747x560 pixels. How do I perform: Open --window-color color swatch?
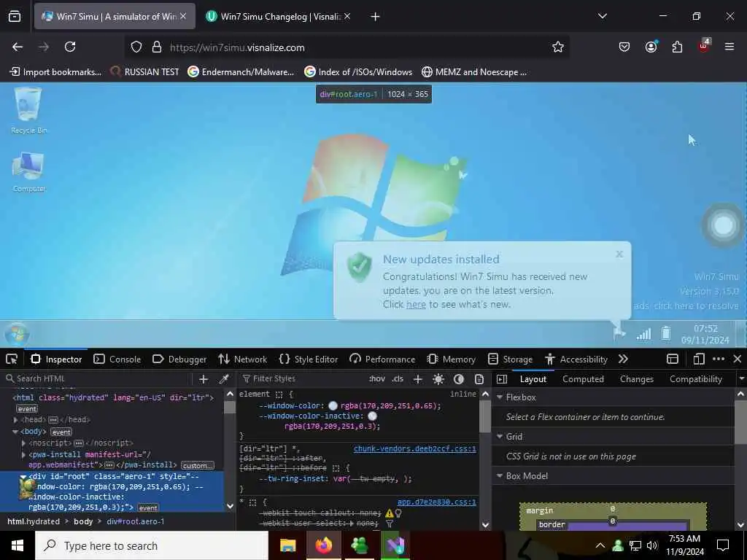tap(333, 405)
